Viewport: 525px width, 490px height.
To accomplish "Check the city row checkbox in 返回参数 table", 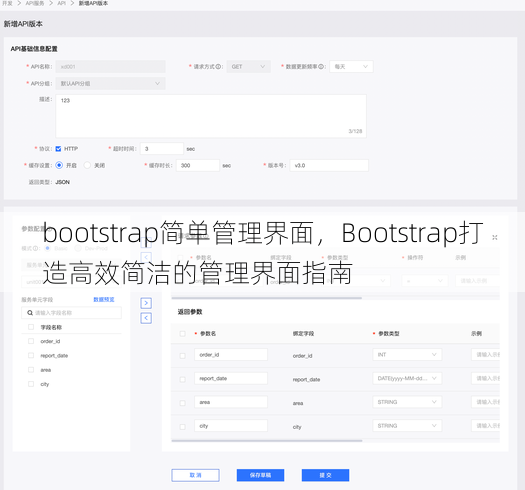I will click(182, 427).
